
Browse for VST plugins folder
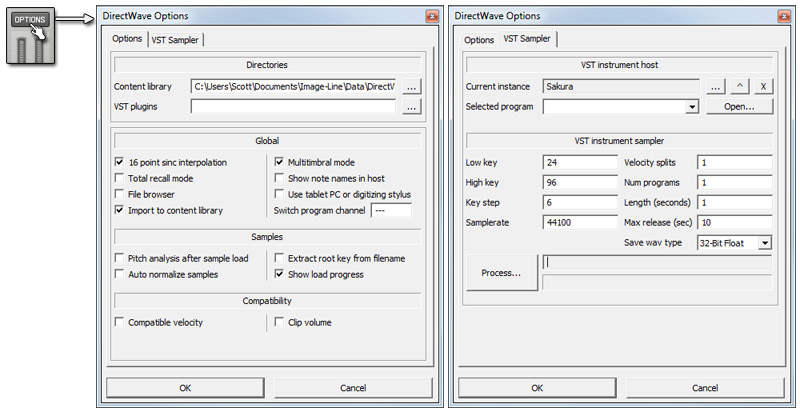pyautogui.click(x=413, y=107)
